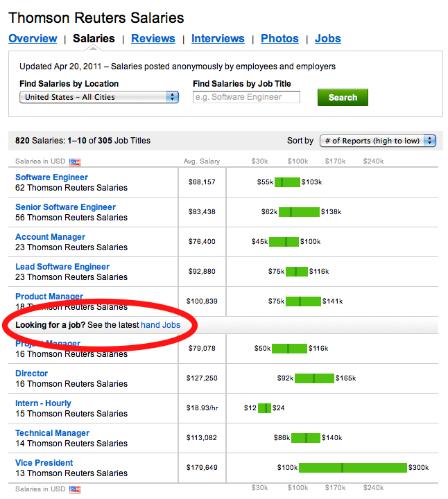Open the Account Manager salary link
The height and width of the screenshot is (499, 448).
pos(50,237)
